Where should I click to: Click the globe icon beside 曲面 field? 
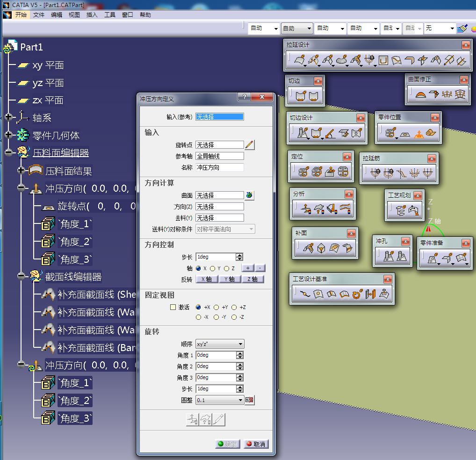[249, 195]
